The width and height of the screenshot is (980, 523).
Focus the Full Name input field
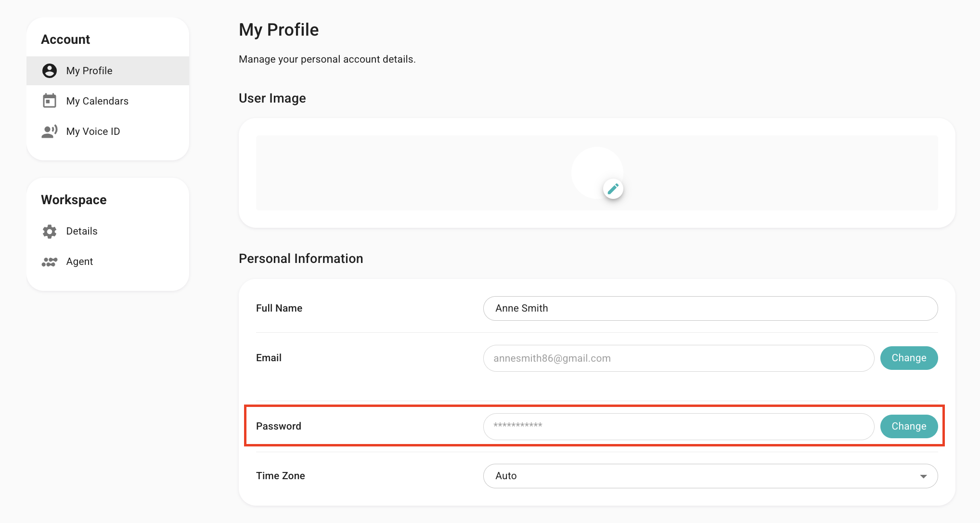710,308
